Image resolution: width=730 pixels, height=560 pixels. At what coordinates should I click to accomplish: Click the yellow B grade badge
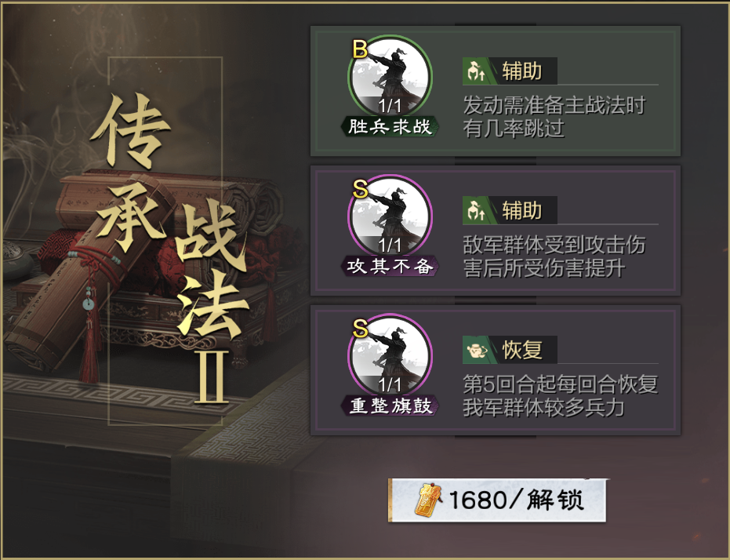[360, 49]
